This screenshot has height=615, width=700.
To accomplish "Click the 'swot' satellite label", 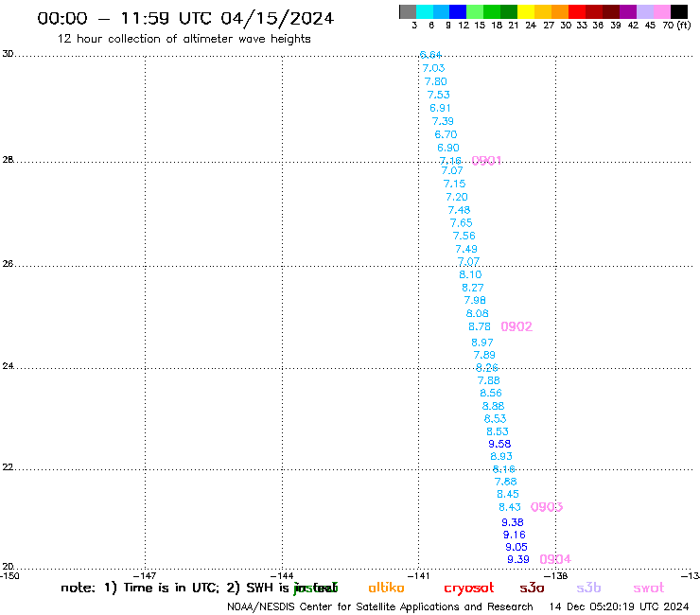I will 649,589.
